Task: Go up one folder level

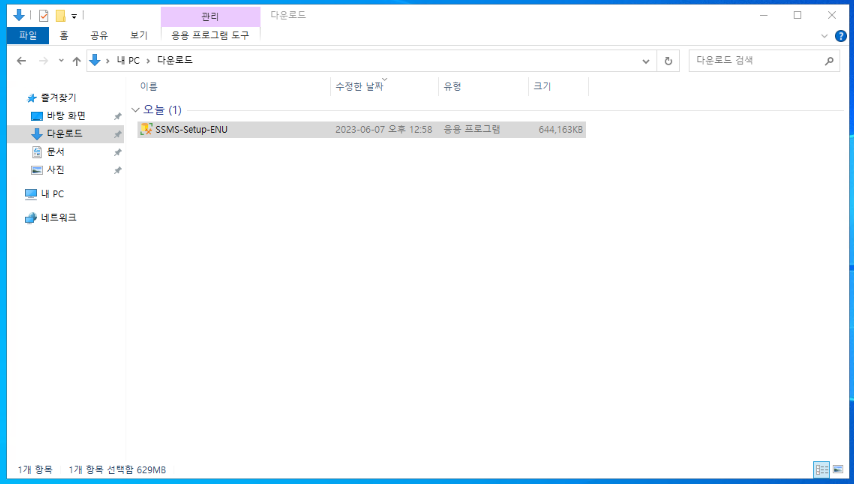Action: 77,61
